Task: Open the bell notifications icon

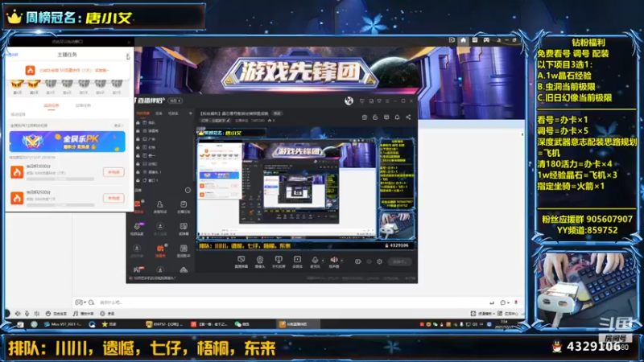Action: pos(397,117)
